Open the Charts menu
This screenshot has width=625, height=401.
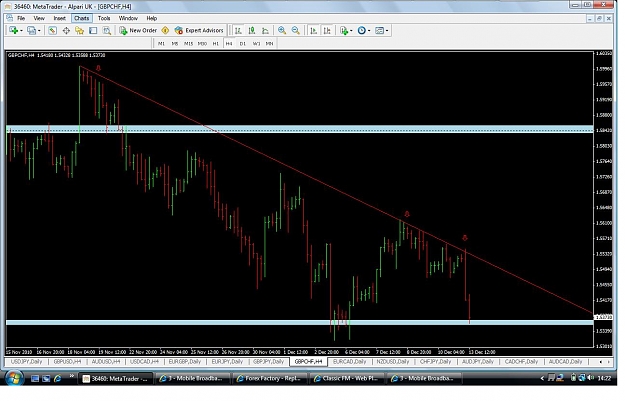coord(81,18)
